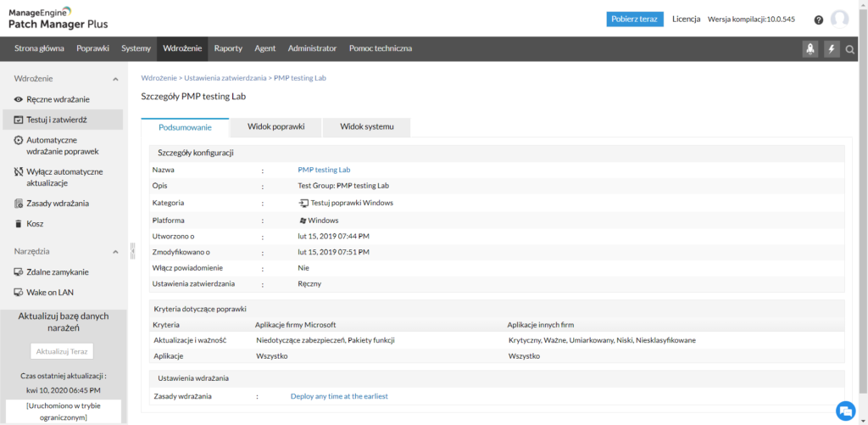The width and height of the screenshot is (868, 425).
Task: Switch to Widok systemu tab
Action: click(x=366, y=127)
